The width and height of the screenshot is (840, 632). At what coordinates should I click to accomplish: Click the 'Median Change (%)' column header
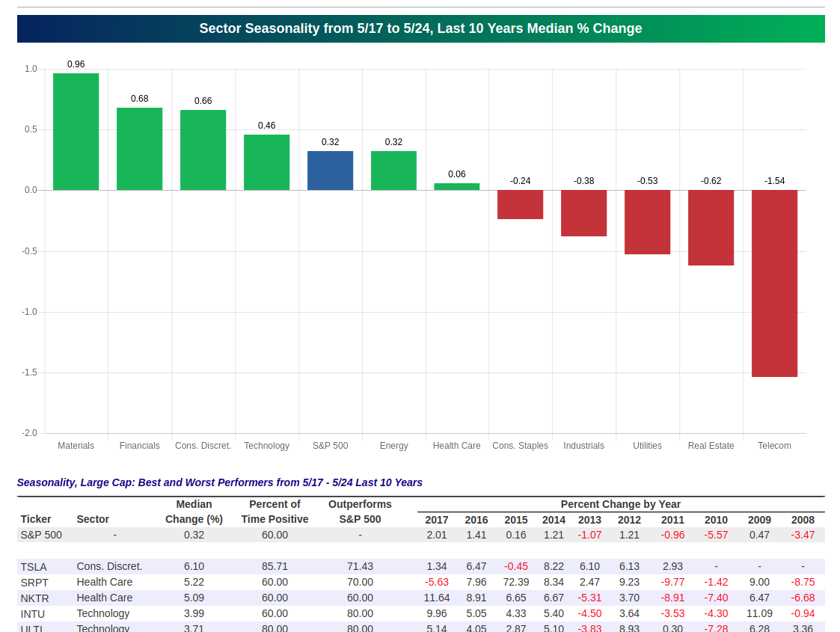tap(194, 512)
